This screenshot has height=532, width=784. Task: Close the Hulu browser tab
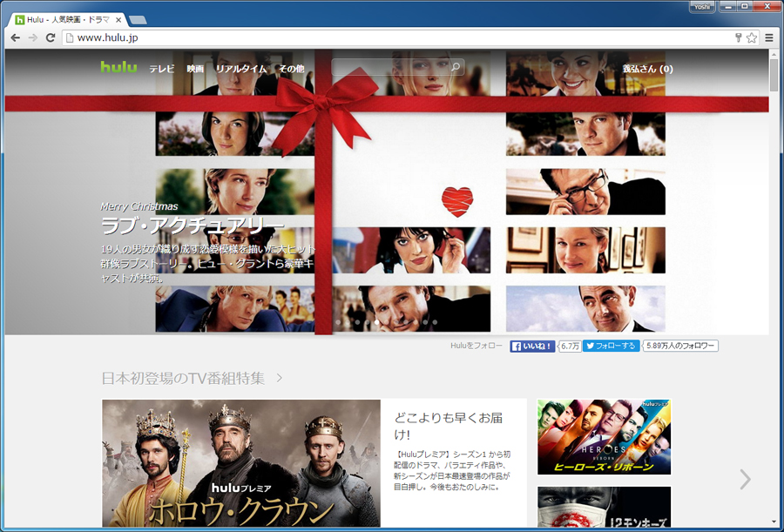[x=118, y=20]
